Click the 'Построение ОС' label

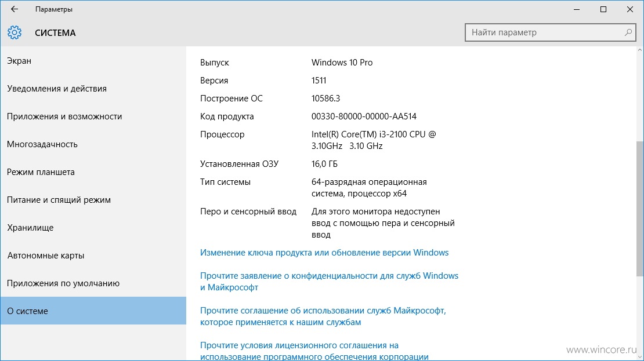pos(231,99)
